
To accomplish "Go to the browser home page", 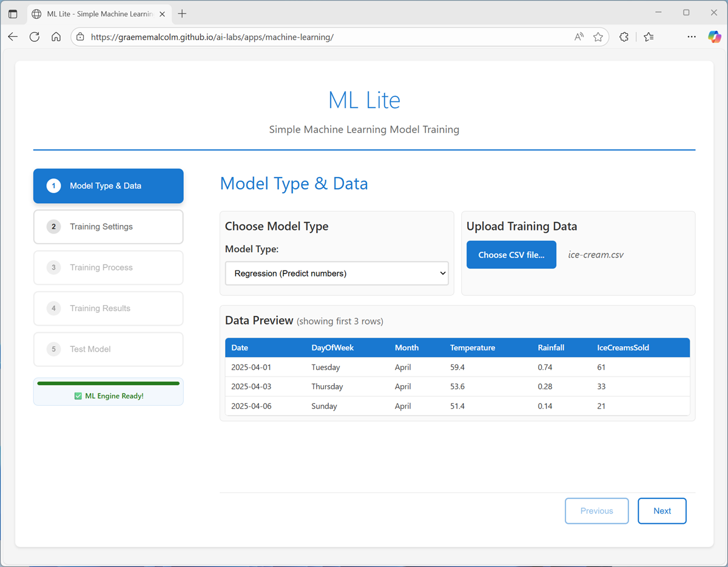I will [x=56, y=36].
